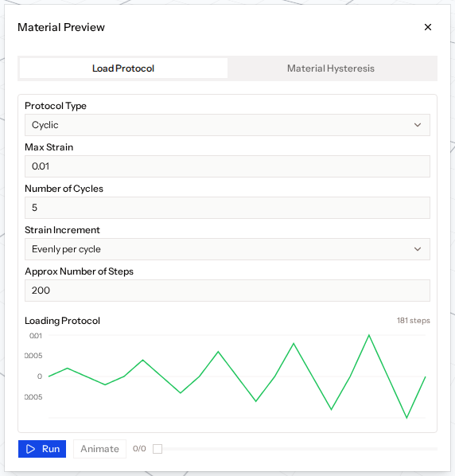Toggle the checkbox next to 0/0
The height and width of the screenshot is (476, 455).
coord(157,449)
